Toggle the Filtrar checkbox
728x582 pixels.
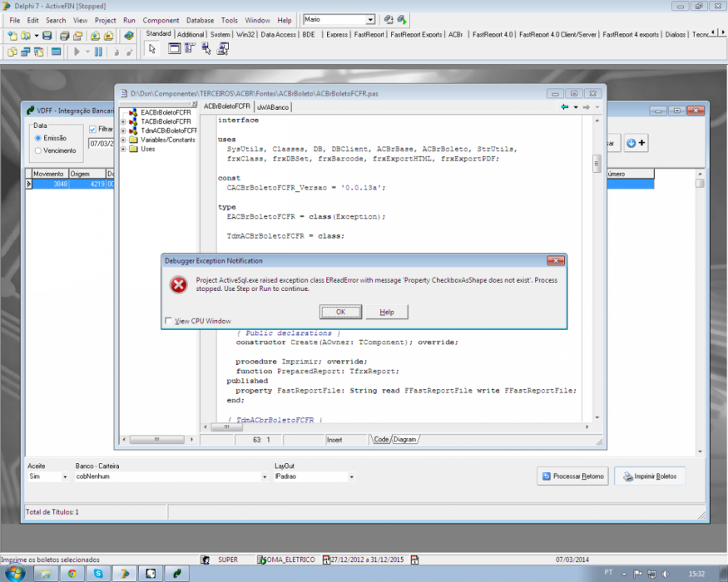coord(92,129)
